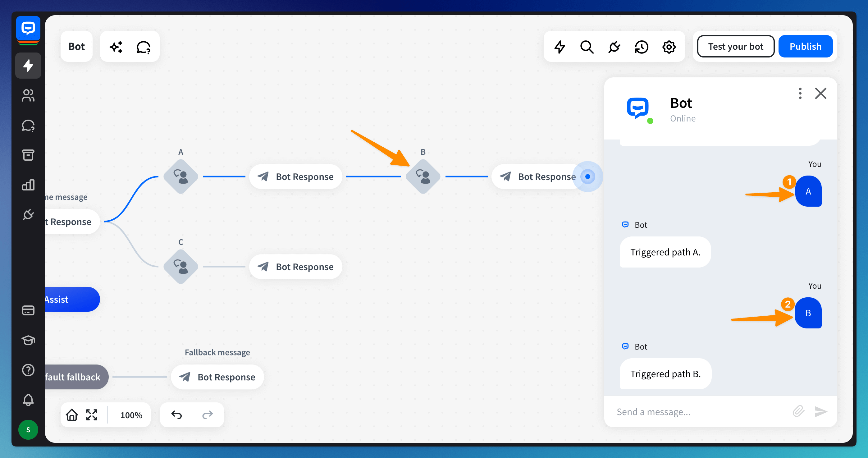
Task: Open bot settings gear icon
Action: point(669,47)
